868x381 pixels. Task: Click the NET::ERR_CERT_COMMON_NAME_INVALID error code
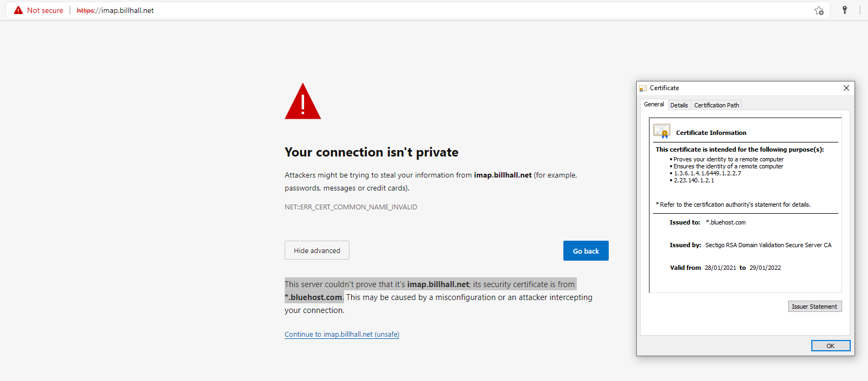(x=351, y=207)
